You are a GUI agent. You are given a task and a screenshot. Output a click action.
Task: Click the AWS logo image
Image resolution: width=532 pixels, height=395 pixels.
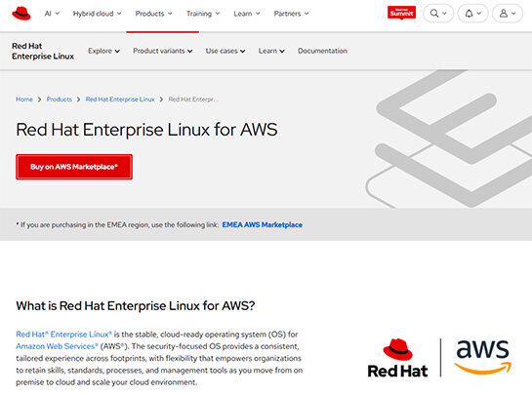click(482, 357)
